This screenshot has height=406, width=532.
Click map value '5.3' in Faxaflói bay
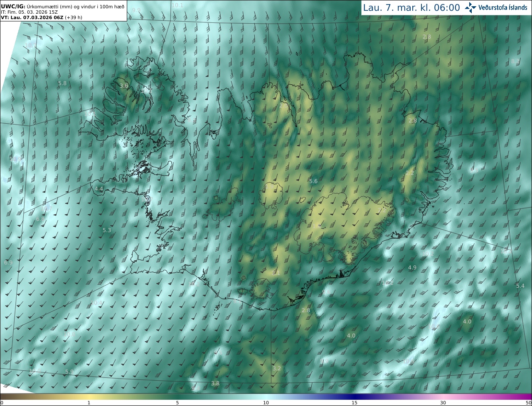point(107,230)
